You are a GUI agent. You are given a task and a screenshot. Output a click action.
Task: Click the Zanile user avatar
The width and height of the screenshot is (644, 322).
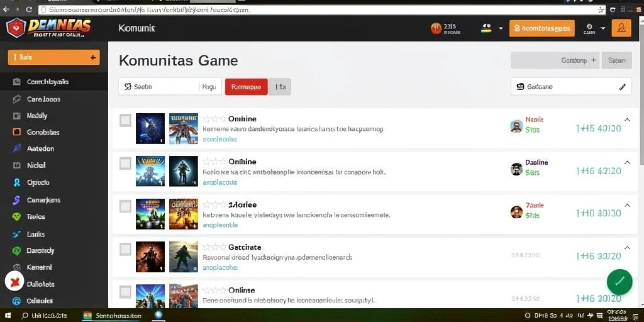coord(516,212)
